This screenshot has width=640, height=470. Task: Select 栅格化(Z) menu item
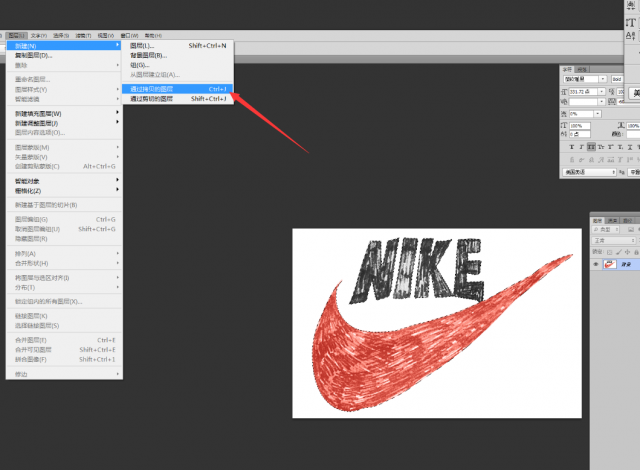[x=64, y=191]
